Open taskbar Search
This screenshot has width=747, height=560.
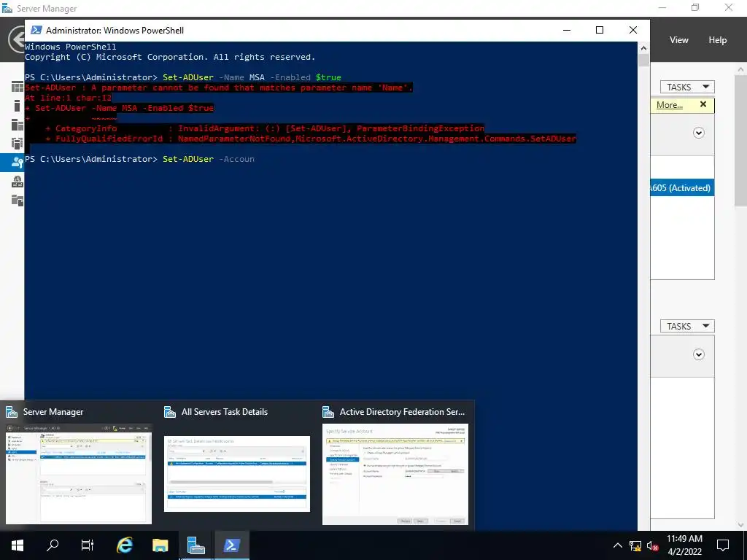(x=53, y=545)
